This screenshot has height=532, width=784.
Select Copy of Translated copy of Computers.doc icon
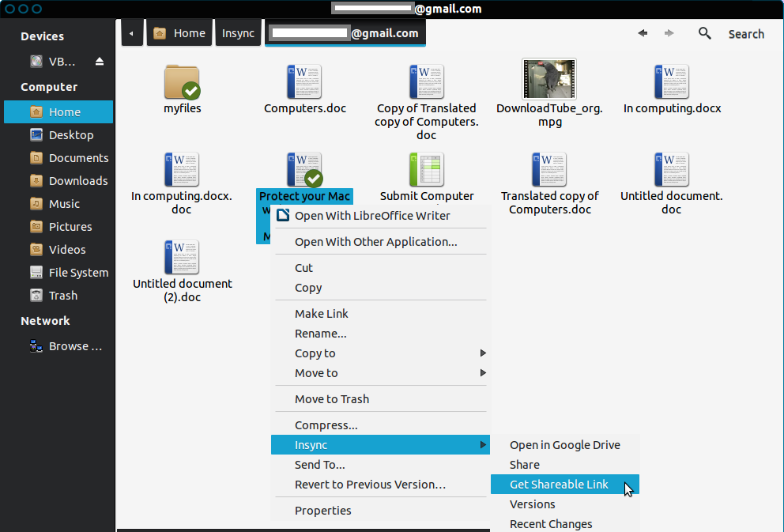tap(427, 81)
